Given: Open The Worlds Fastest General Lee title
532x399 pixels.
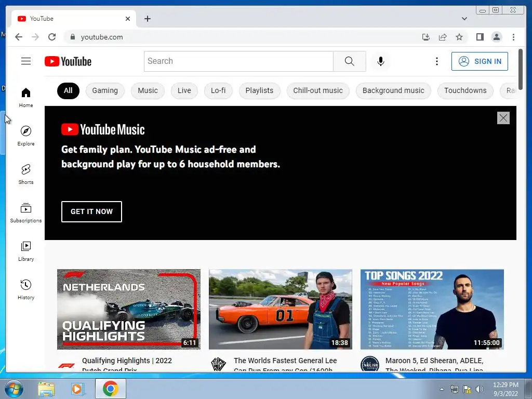Looking at the screenshot, I should click(285, 364).
